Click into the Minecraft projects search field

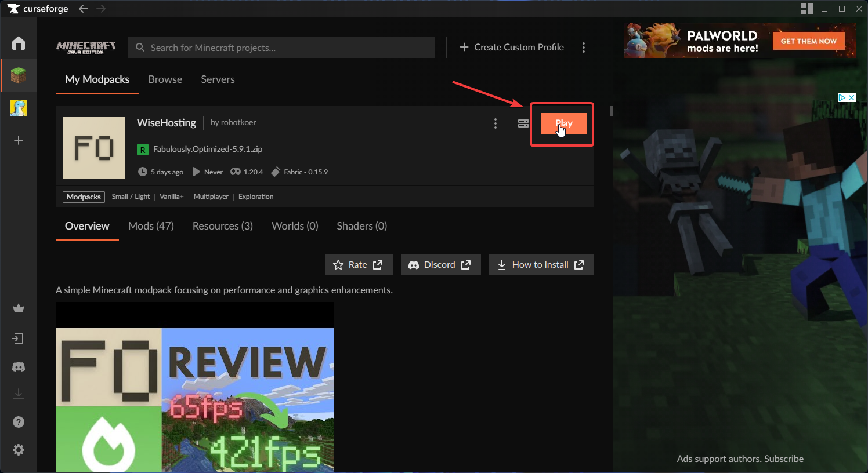(281, 48)
